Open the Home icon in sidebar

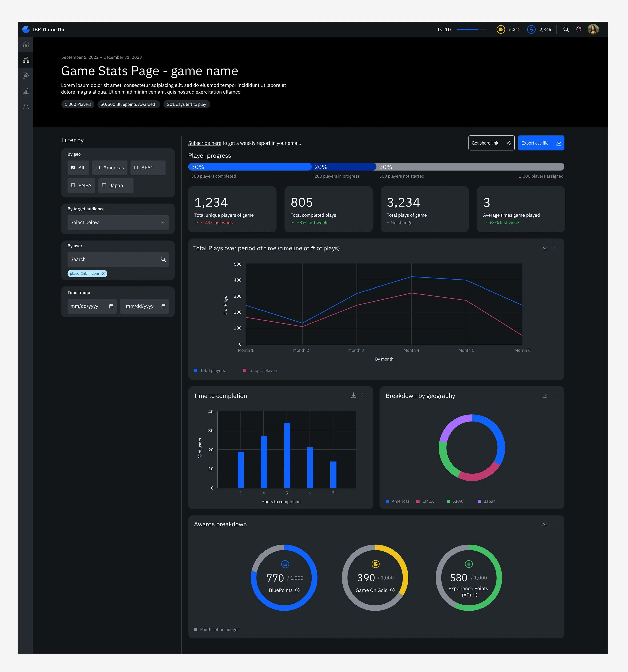point(26,44)
